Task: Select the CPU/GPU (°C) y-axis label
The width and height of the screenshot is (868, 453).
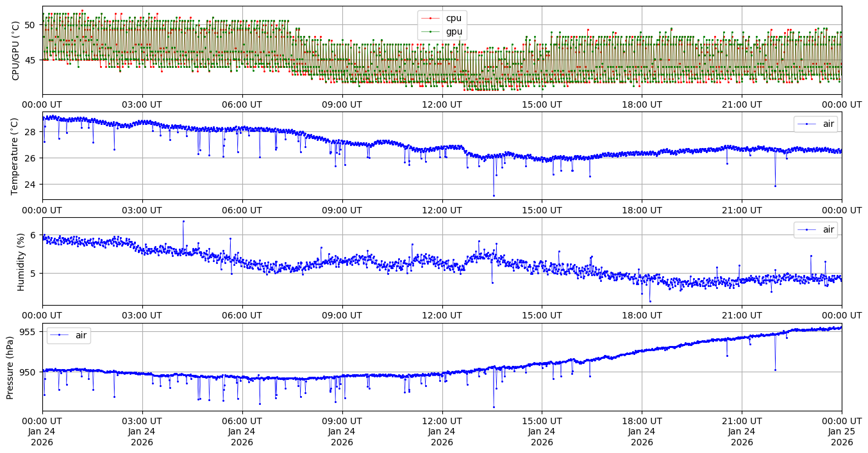Action: (16, 51)
